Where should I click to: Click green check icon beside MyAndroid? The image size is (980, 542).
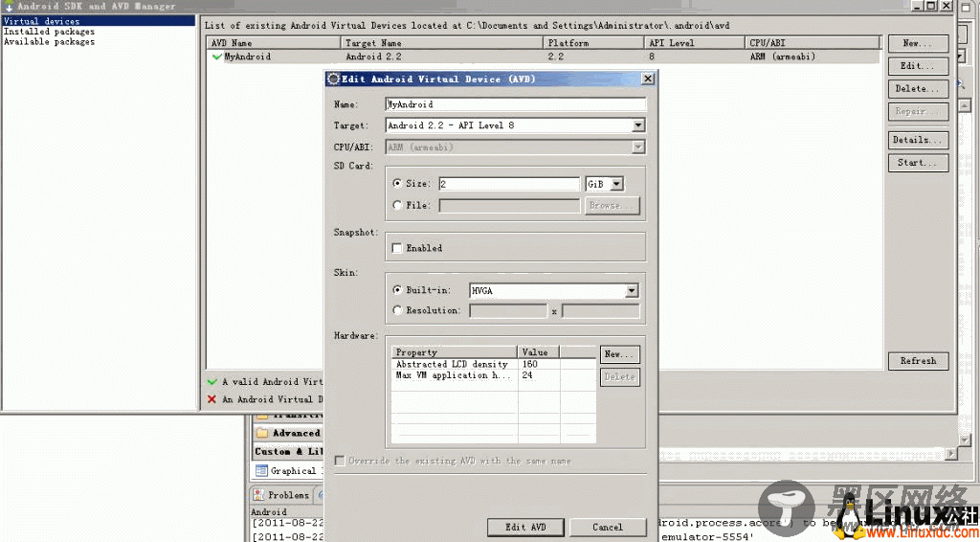217,56
